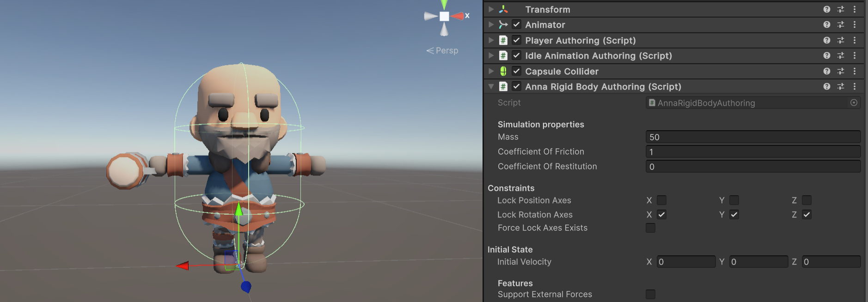
Task: Expand Idle Animation Authoring script
Action: [491, 55]
